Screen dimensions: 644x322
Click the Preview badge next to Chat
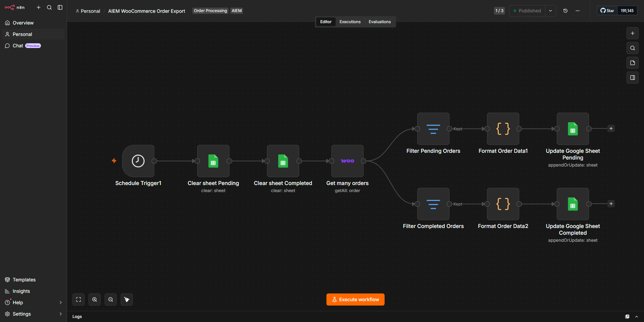click(x=33, y=46)
